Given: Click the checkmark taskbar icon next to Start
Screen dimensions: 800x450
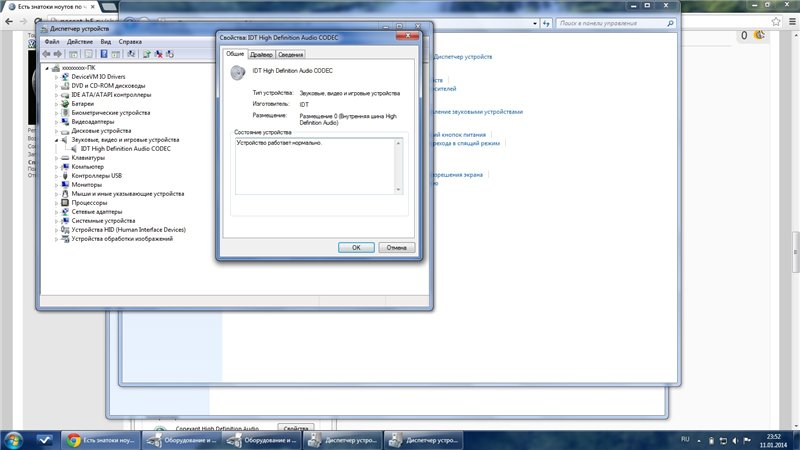Looking at the screenshot, I should tap(44, 440).
